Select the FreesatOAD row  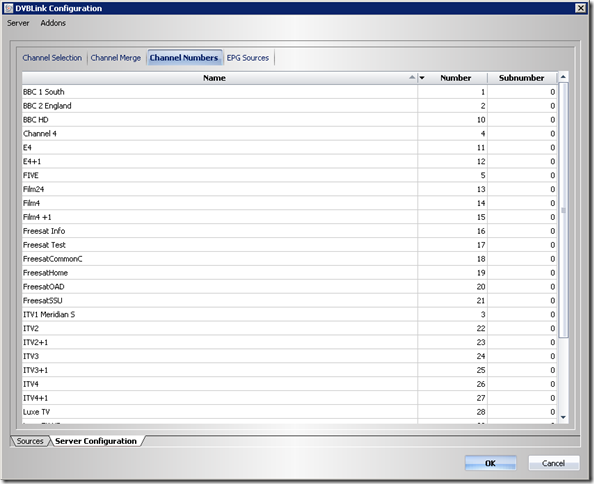289,287
